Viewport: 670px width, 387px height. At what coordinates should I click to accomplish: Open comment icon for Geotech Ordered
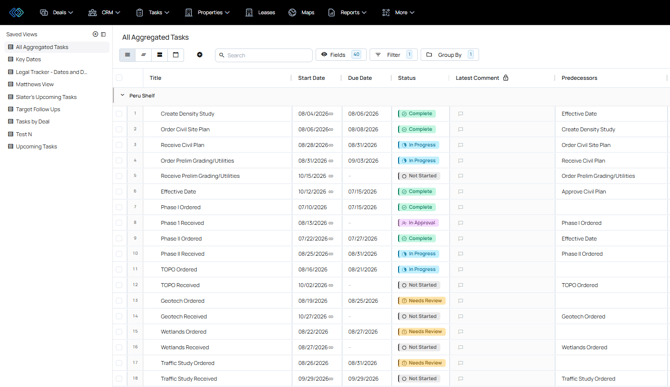460,301
